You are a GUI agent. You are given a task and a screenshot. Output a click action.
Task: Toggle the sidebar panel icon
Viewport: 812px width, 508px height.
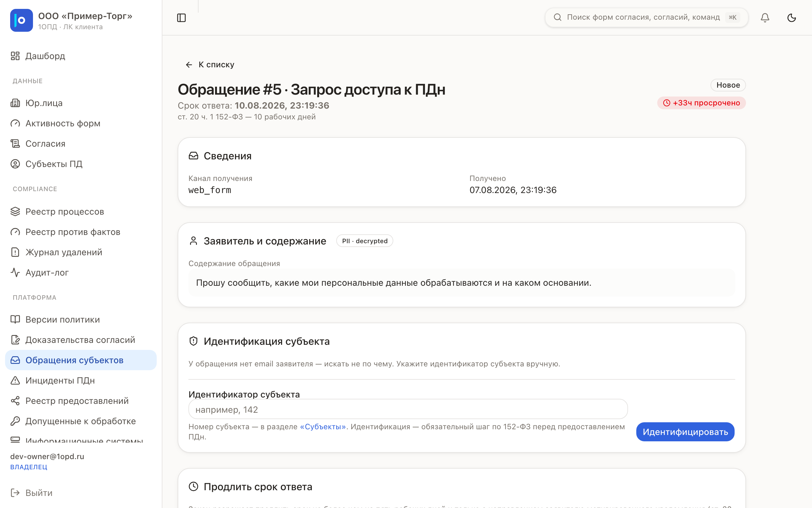coord(181,18)
